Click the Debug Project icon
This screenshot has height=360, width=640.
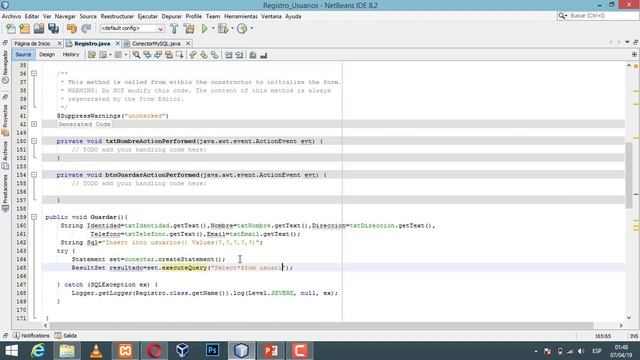pyautogui.click(x=223, y=29)
